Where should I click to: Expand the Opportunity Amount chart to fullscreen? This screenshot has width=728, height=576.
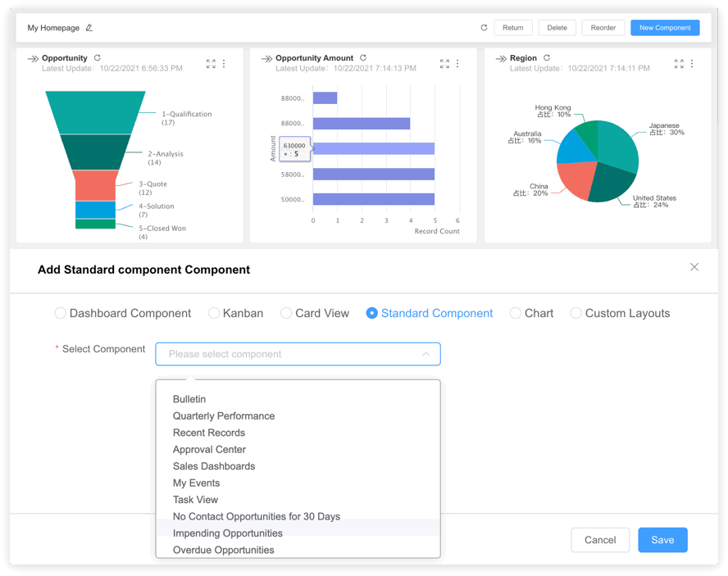click(444, 64)
